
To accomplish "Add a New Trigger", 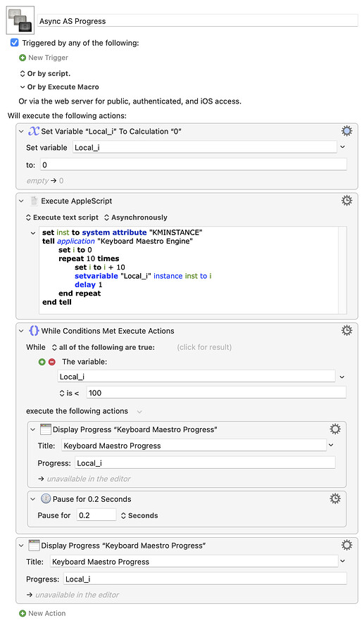I will point(48,58).
